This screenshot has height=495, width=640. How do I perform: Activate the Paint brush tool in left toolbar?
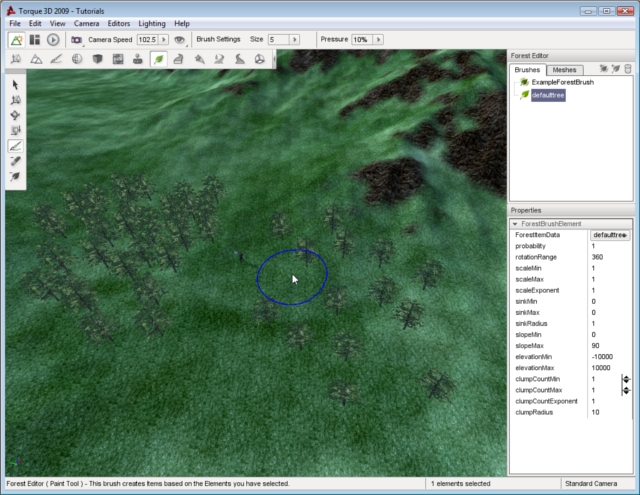point(16,145)
